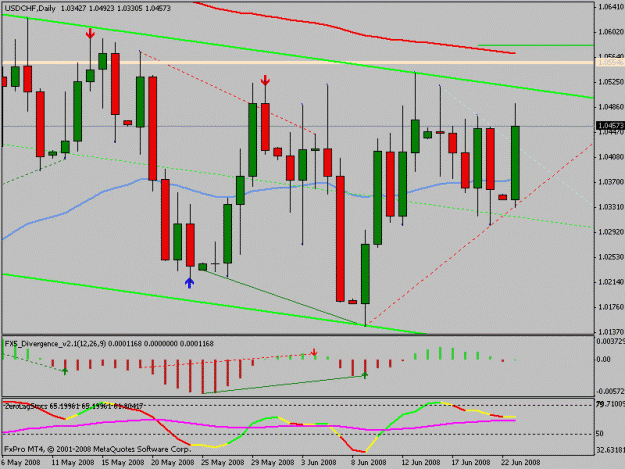The width and height of the screenshot is (625, 469).
Task: Click the 17 Jun 2008 date label
Action: tap(471, 462)
